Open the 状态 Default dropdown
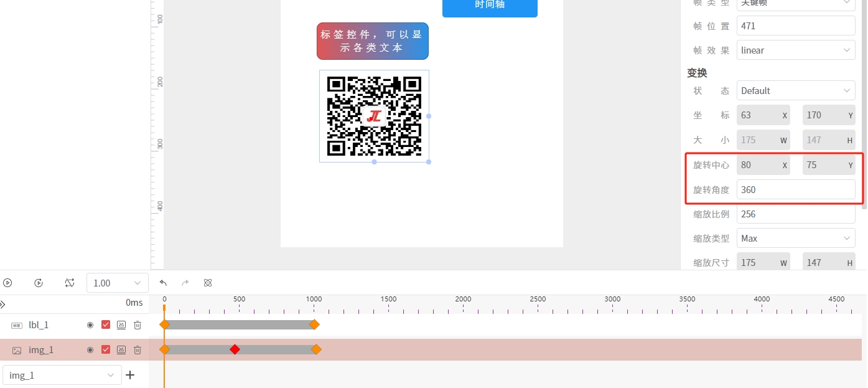Image resolution: width=868 pixels, height=388 pixels. (796, 91)
